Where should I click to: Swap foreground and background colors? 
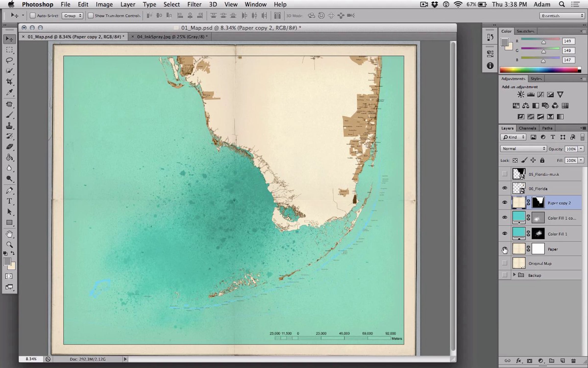[x=13, y=253]
